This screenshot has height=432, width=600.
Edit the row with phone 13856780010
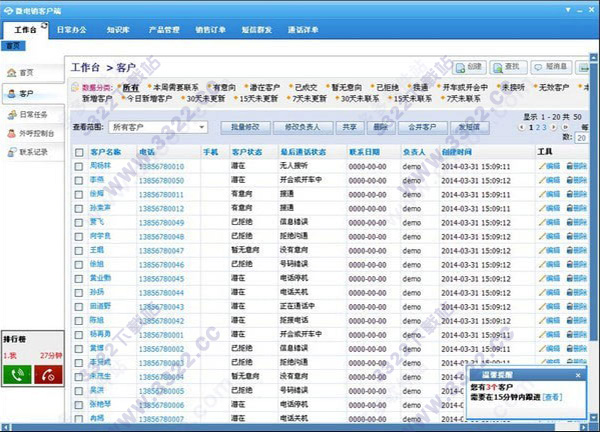click(x=549, y=166)
